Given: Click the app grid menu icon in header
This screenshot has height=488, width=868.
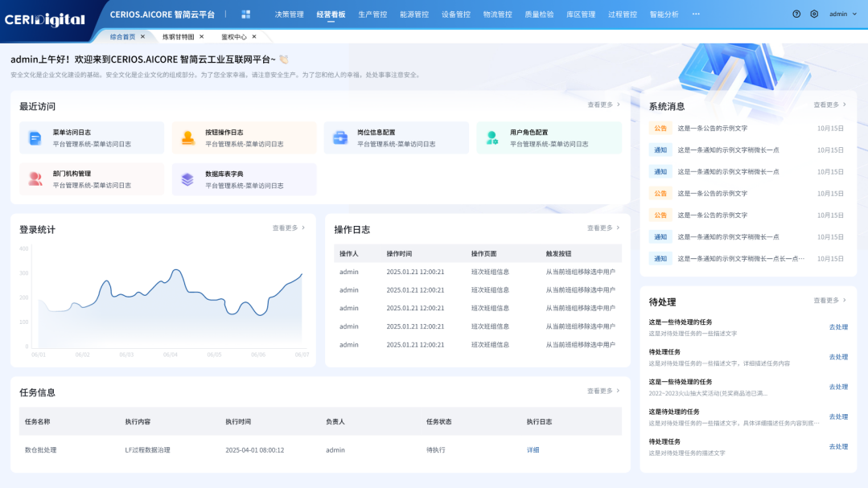Looking at the screenshot, I should 246,14.
